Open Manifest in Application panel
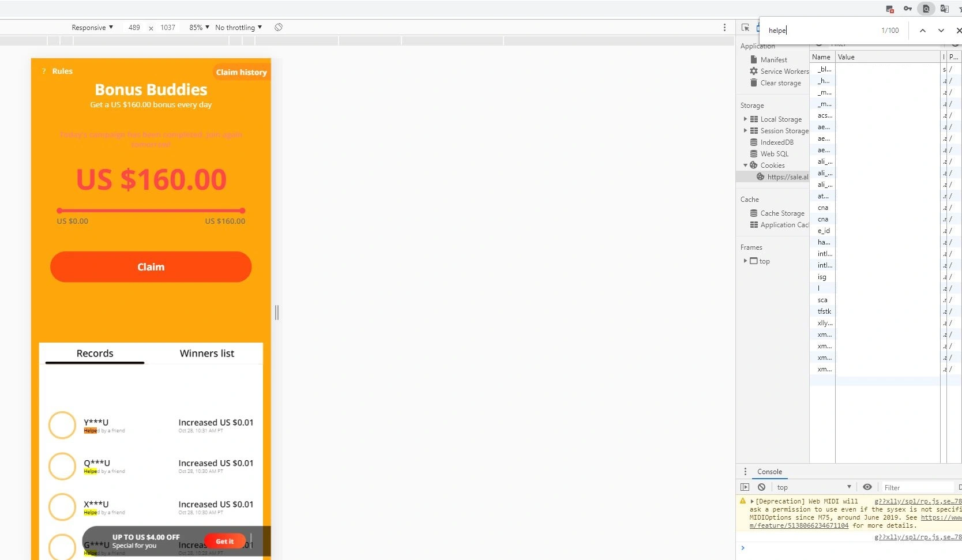 click(x=773, y=59)
